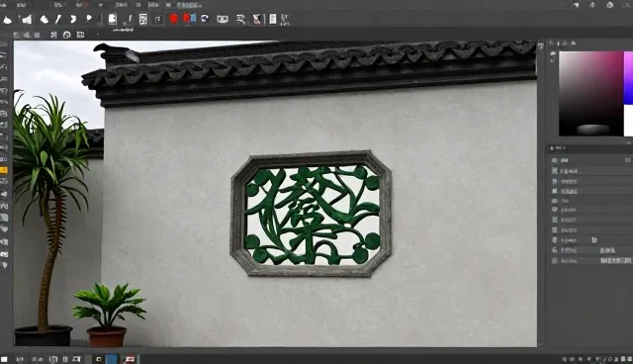Click the wide rectangular card icon in toolbar
The width and height of the screenshot is (633, 364).
(x=223, y=19)
